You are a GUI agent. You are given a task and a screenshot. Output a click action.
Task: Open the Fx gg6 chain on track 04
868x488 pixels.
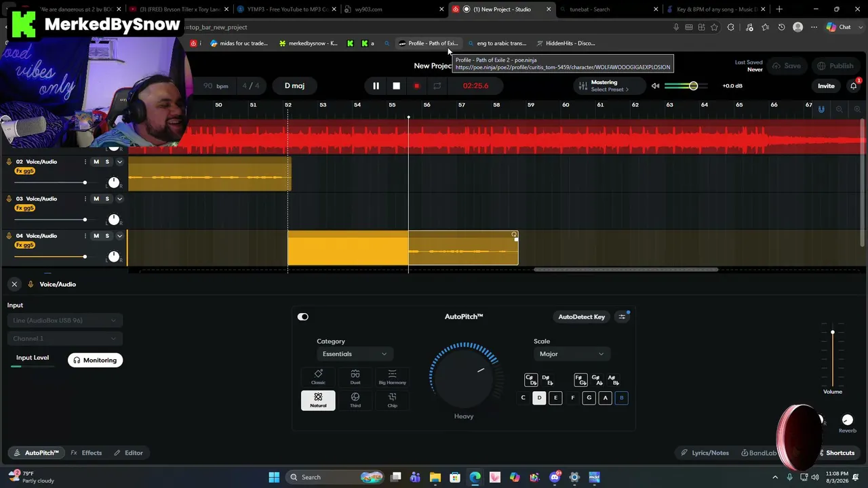point(24,245)
